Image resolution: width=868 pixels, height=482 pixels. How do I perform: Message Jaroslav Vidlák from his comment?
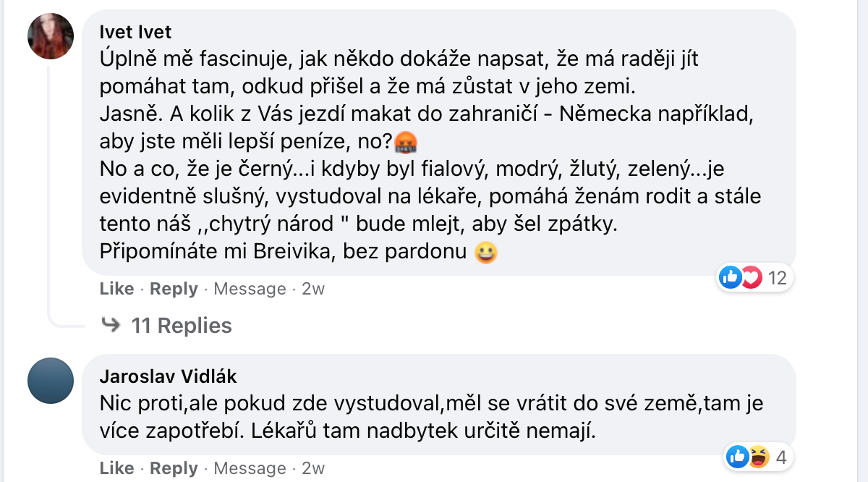pos(250,468)
